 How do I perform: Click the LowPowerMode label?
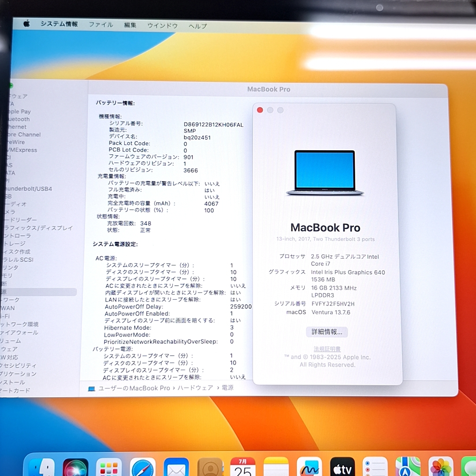pyautogui.click(x=127, y=335)
